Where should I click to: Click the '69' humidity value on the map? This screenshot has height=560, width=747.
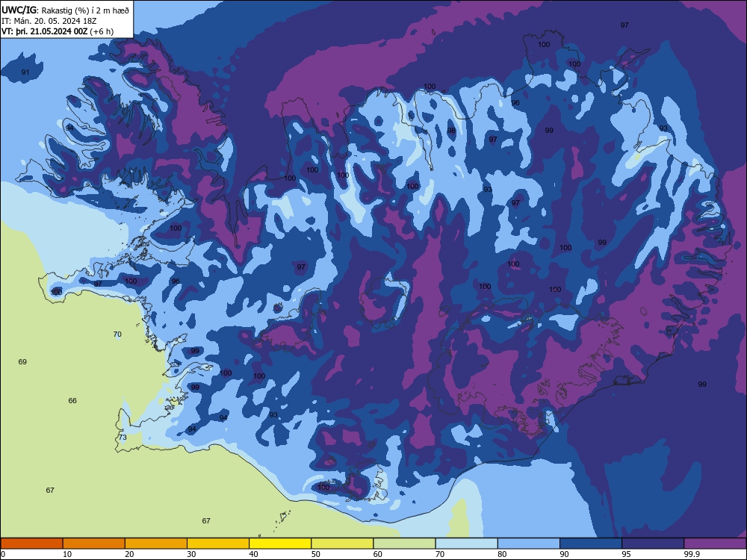(x=22, y=362)
